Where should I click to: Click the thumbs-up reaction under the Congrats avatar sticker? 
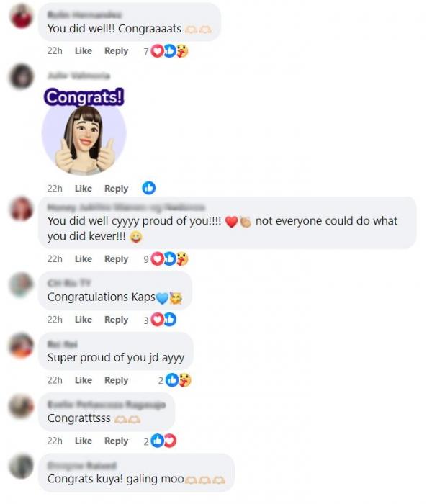[x=149, y=188]
